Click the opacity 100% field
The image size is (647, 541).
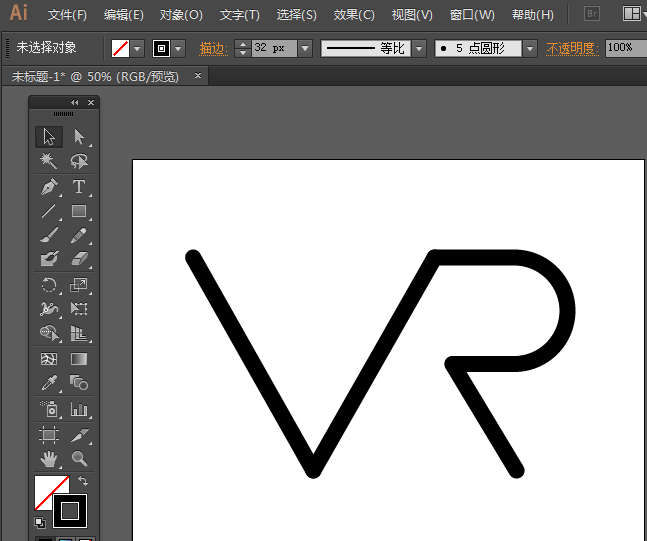(x=626, y=48)
